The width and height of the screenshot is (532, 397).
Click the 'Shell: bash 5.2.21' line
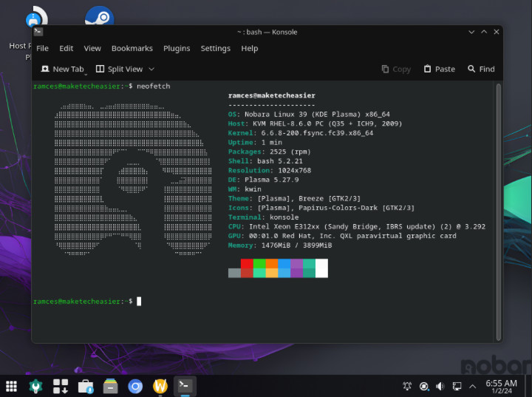click(x=265, y=161)
